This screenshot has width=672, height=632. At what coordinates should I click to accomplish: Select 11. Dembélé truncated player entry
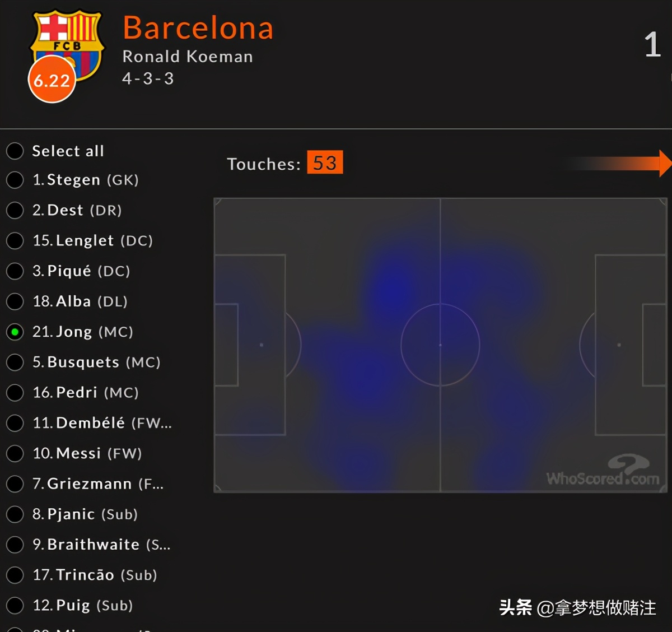15,423
